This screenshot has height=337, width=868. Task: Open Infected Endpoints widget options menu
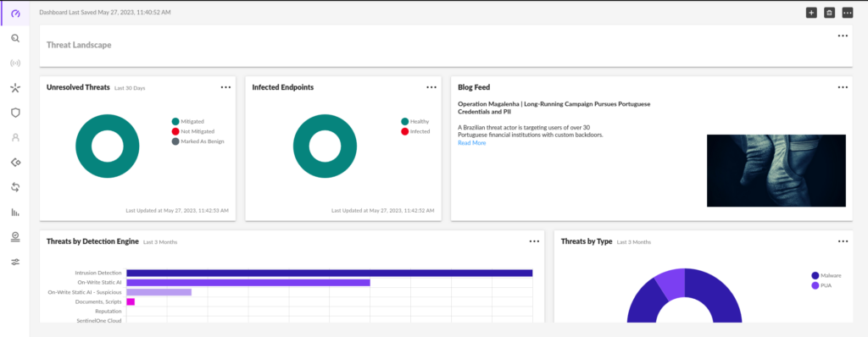pos(431,87)
